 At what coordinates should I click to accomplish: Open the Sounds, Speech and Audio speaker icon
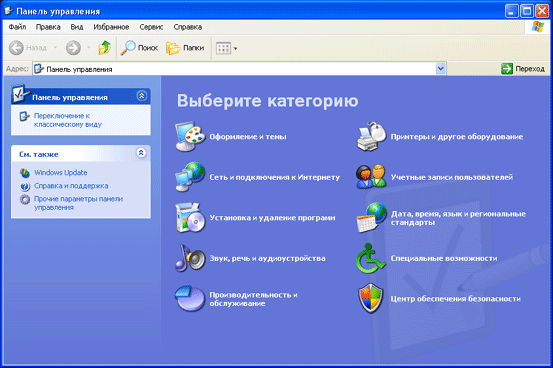190,258
